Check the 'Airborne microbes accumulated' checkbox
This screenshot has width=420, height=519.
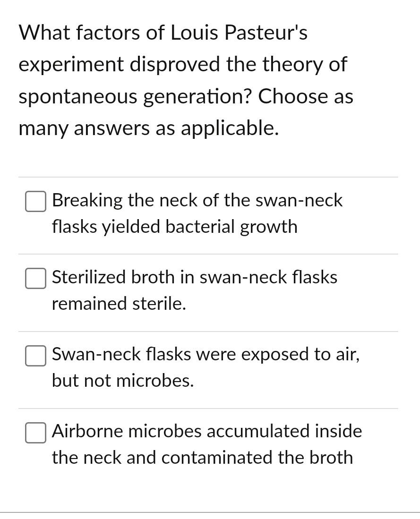coord(35,433)
